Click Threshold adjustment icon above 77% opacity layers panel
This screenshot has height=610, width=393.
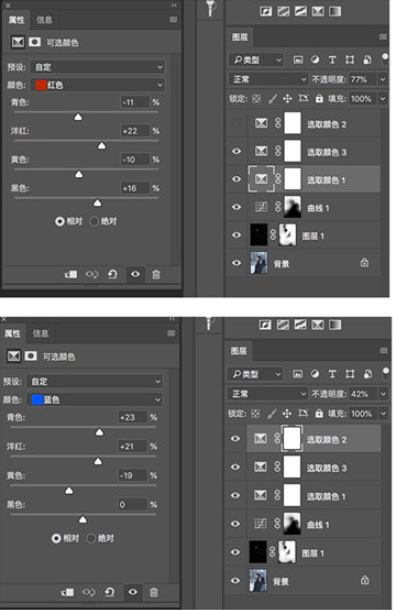click(300, 11)
